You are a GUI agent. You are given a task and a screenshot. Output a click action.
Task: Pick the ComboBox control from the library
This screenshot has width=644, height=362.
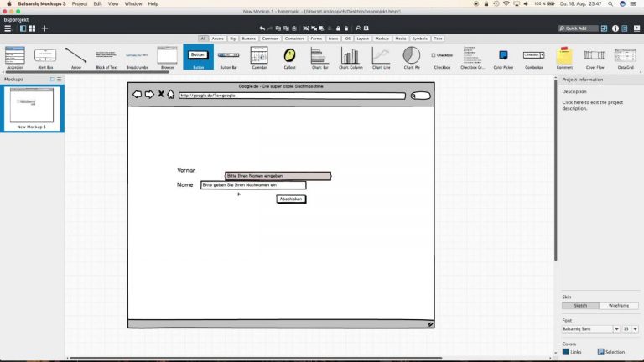[534, 58]
